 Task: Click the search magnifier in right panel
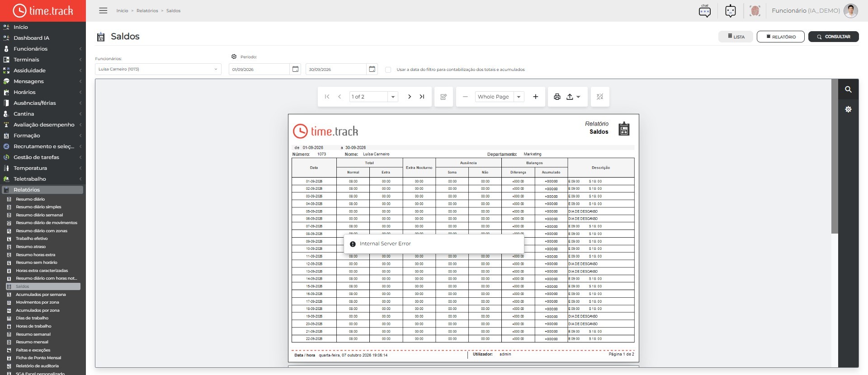tap(848, 89)
